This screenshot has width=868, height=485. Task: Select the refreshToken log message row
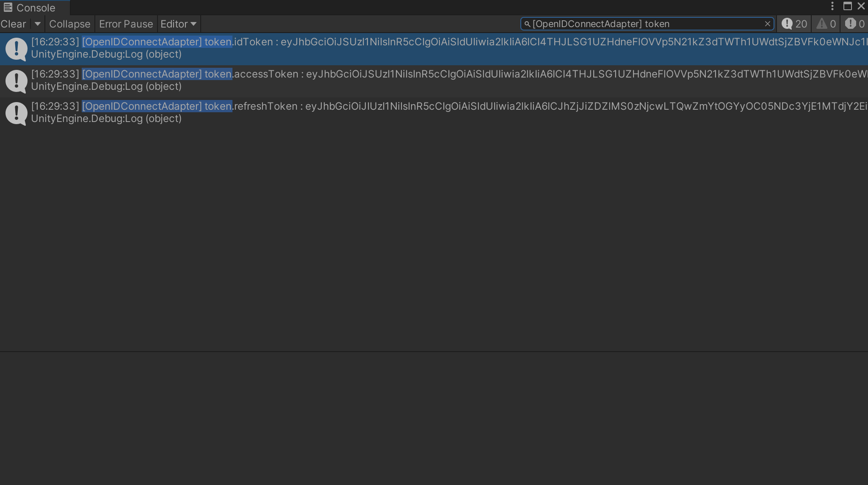(x=423, y=113)
